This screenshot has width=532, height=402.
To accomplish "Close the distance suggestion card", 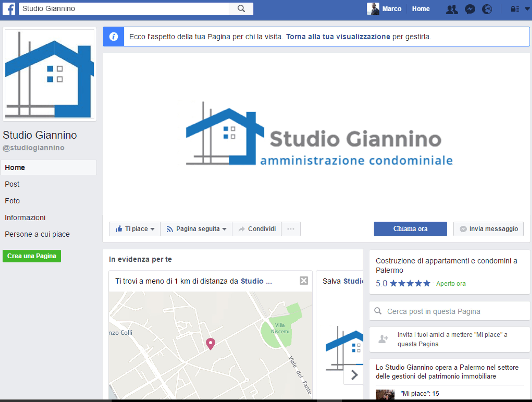I will [x=304, y=281].
